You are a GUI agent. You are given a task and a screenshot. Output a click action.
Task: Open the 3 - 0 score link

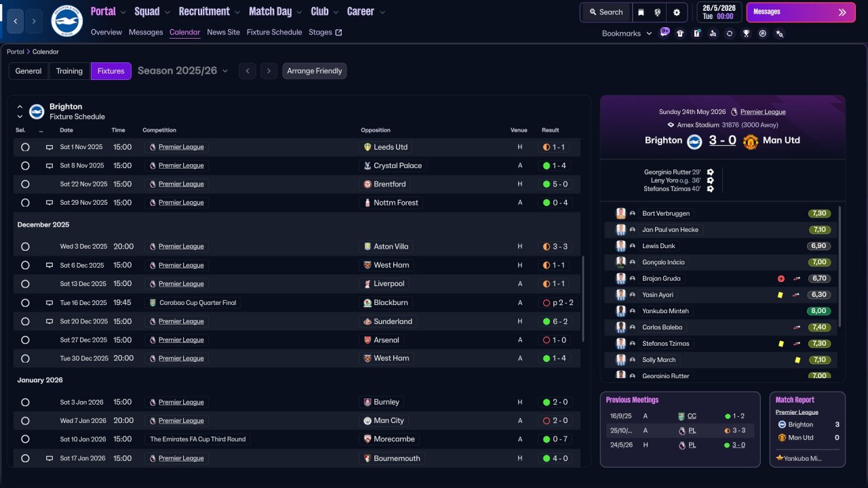pos(722,140)
